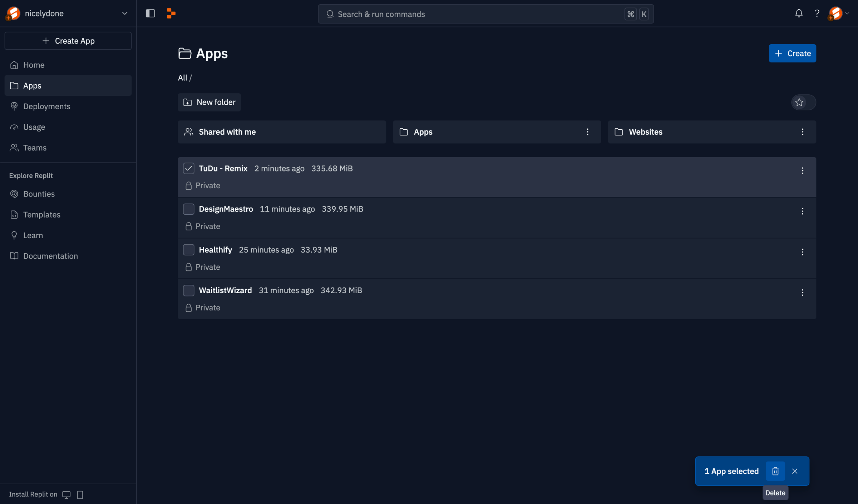This screenshot has height=504, width=858.
Task: Click the Apps page title folder icon
Action: 185,53
